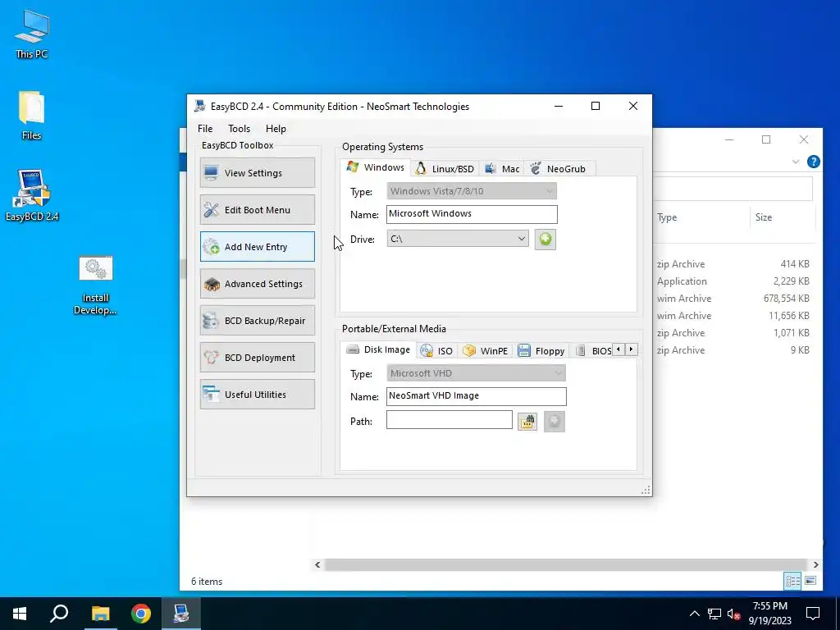Select the Disk Image media tab
The height and width of the screenshot is (630, 840).
click(x=377, y=349)
